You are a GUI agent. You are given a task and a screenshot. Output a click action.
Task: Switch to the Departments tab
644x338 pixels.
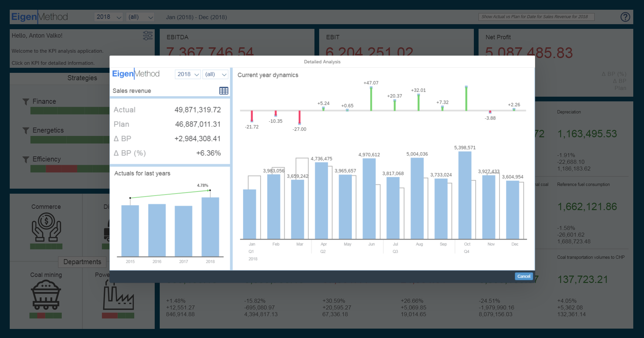coord(82,262)
